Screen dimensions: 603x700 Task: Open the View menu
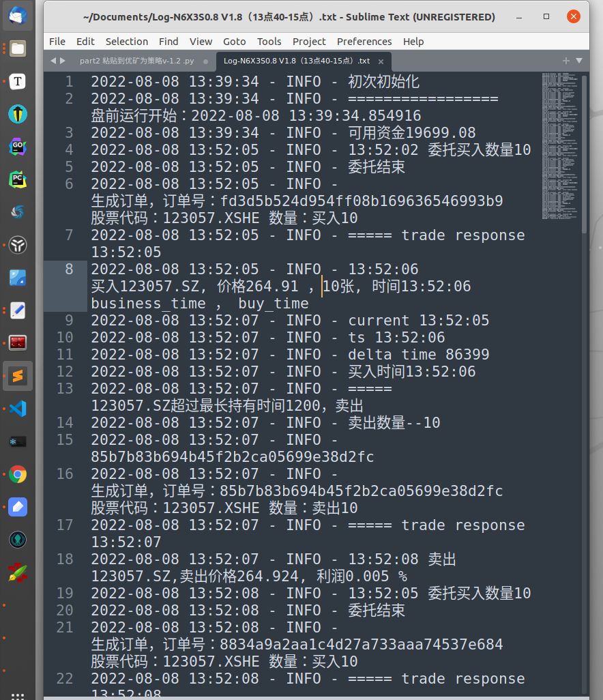(x=201, y=42)
